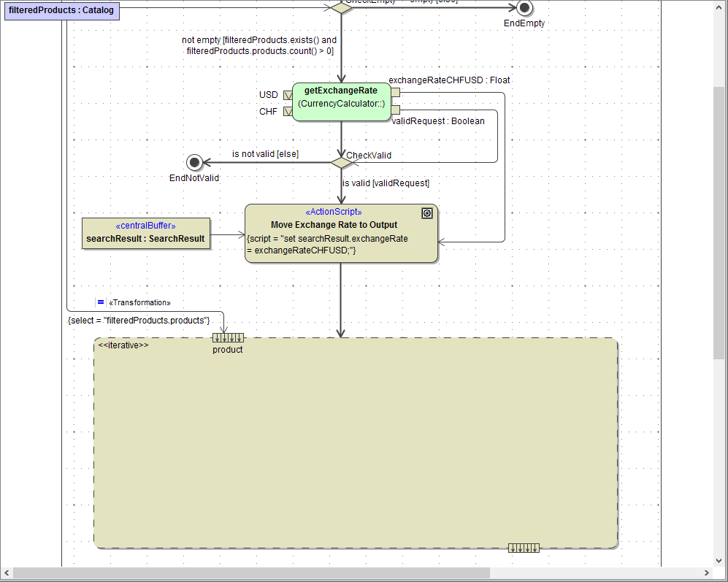Viewport: 728px width, 582px height.
Task: Select the is valid [validRequest] guard label
Action: click(386, 183)
